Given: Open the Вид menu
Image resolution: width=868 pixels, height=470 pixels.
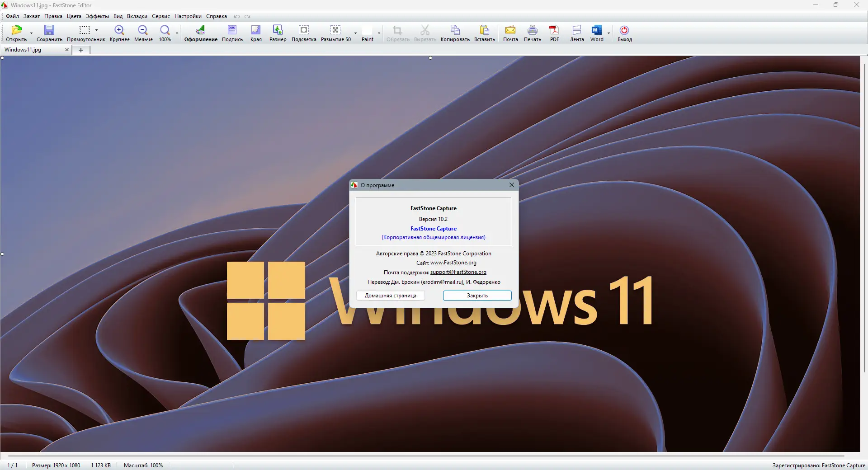Looking at the screenshot, I should click(x=118, y=16).
